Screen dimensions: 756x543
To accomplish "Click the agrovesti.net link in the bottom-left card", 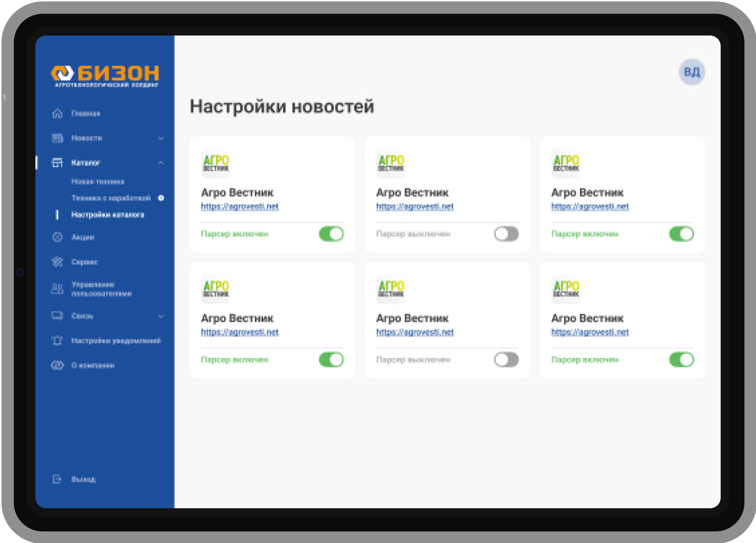I will [x=240, y=332].
